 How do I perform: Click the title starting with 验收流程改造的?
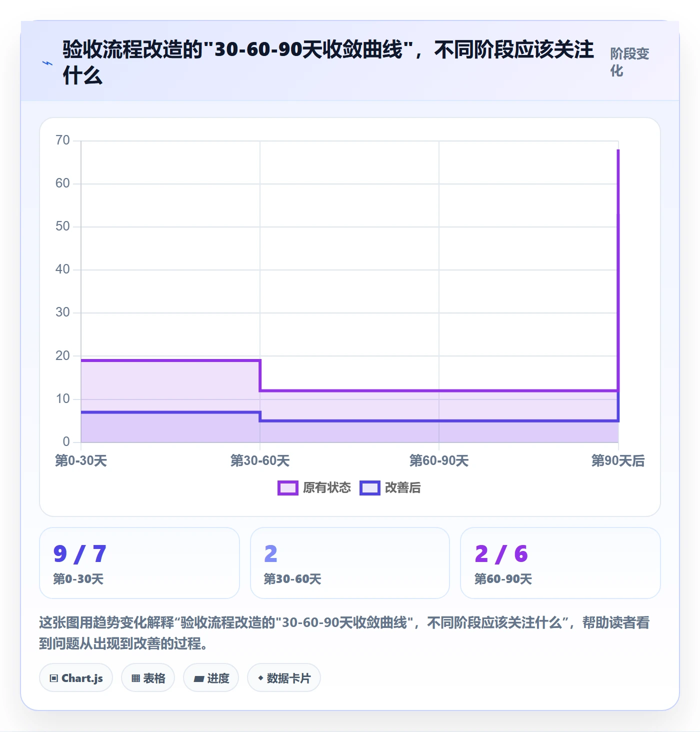[x=328, y=62]
